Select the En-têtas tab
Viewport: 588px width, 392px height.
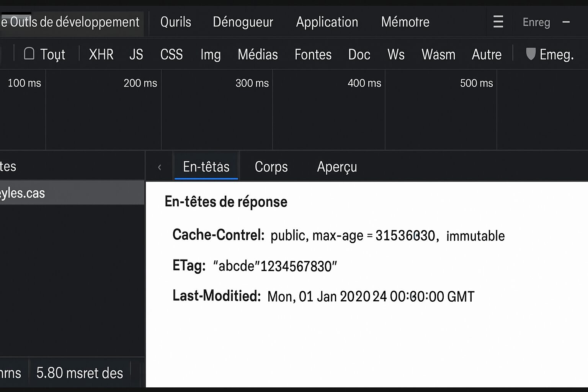coord(206,167)
